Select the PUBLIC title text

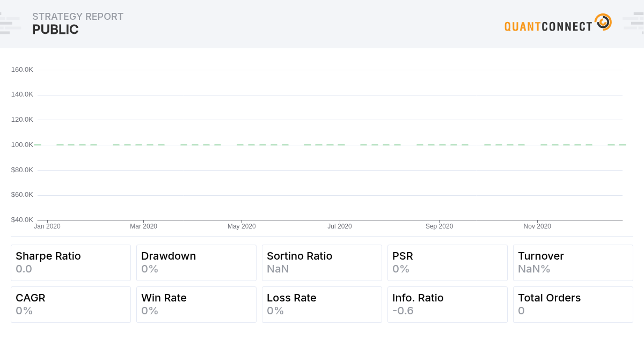click(55, 30)
